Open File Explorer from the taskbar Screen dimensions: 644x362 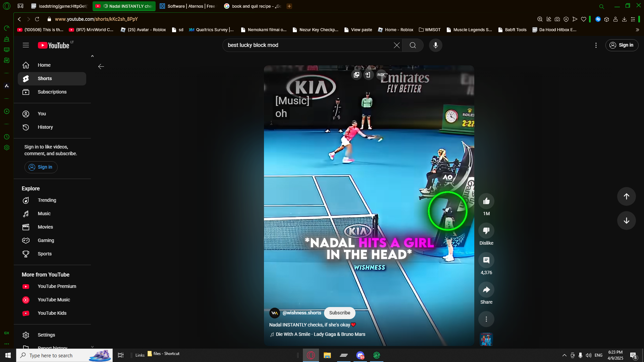[x=327, y=355]
